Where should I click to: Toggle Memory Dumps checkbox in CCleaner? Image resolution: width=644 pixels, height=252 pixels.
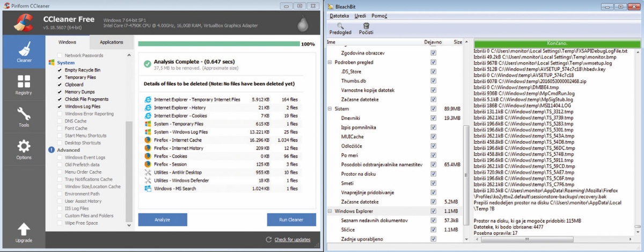pyautogui.click(x=60, y=92)
